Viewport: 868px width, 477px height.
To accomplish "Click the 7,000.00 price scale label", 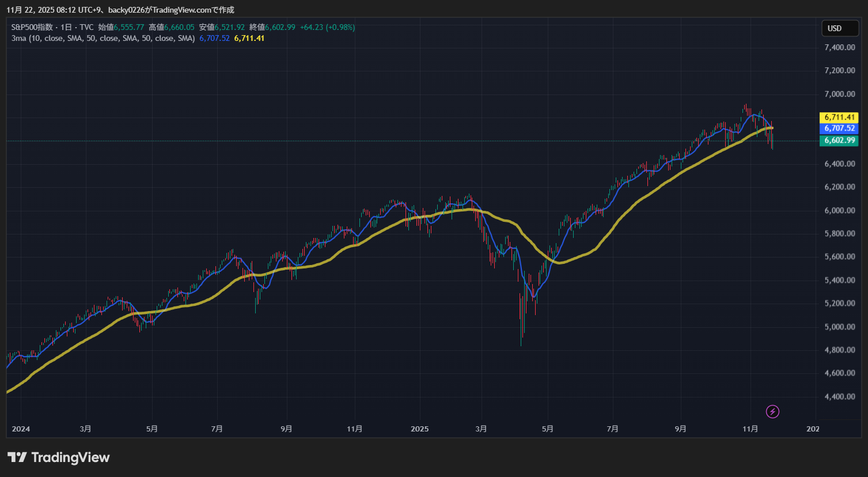I will [x=839, y=94].
